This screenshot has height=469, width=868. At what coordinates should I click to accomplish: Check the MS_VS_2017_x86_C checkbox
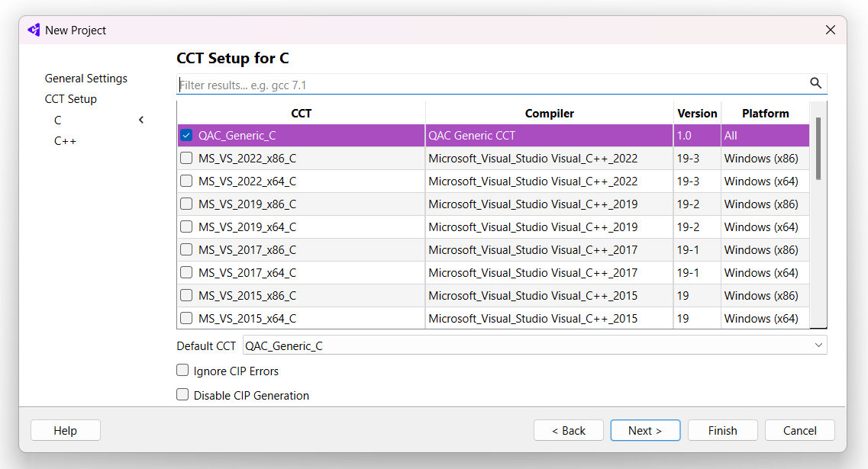point(186,249)
